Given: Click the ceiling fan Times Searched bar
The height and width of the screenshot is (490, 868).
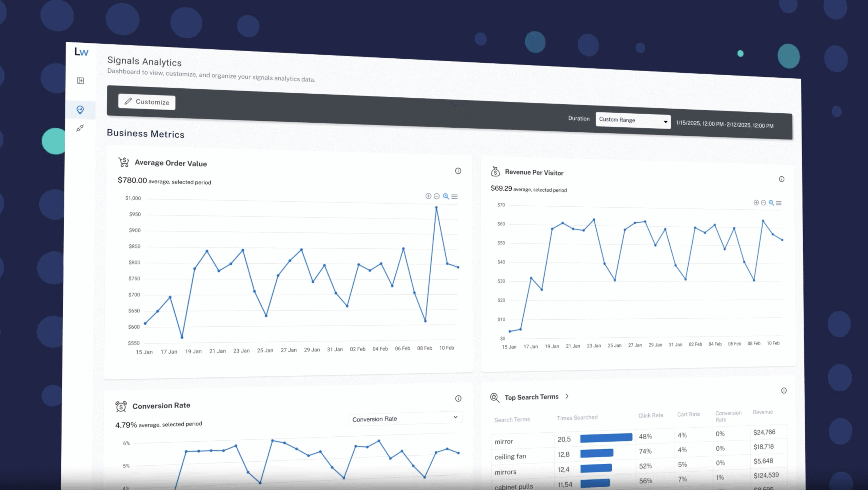Looking at the screenshot, I should 597,453.
